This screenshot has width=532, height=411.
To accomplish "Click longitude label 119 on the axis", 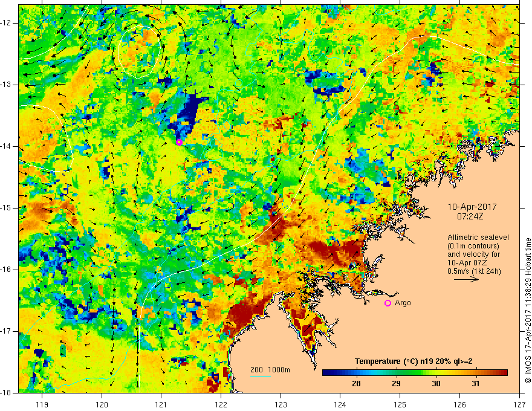I will 42,404.
